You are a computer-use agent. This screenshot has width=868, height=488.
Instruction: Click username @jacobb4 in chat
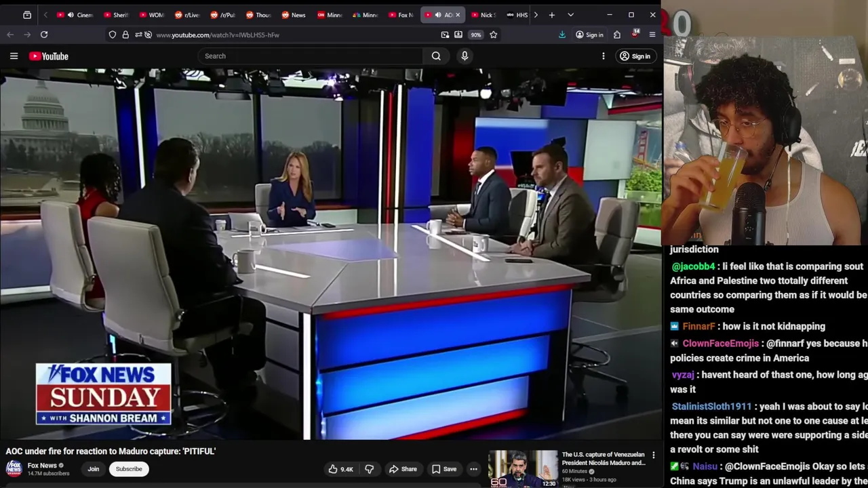coord(693,266)
